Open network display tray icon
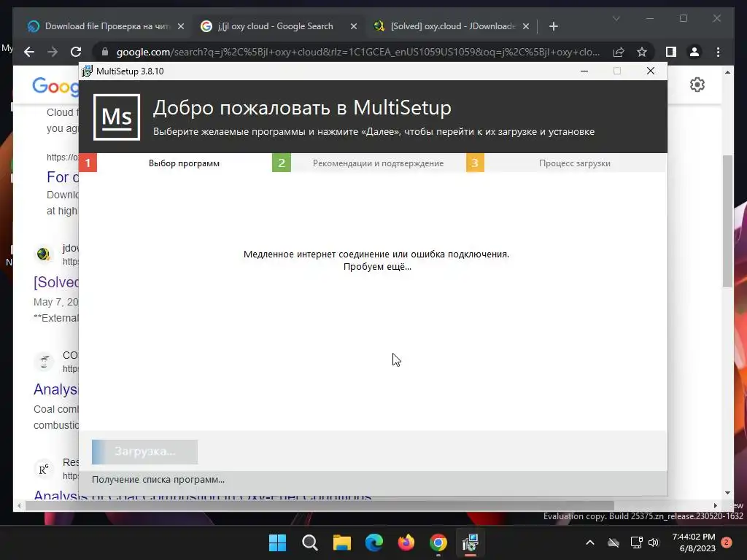This screenshot has width=747, height=560. (636, 542)
